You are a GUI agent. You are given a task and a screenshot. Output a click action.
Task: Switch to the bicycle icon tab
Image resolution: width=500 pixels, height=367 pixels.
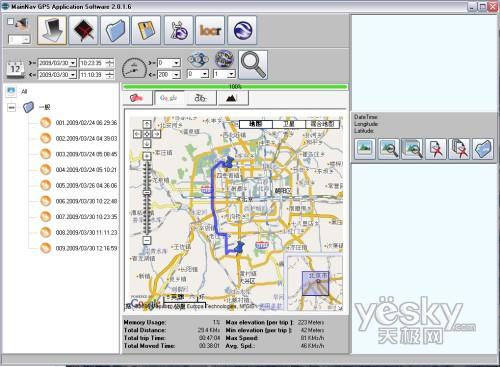tap(201, 98)
